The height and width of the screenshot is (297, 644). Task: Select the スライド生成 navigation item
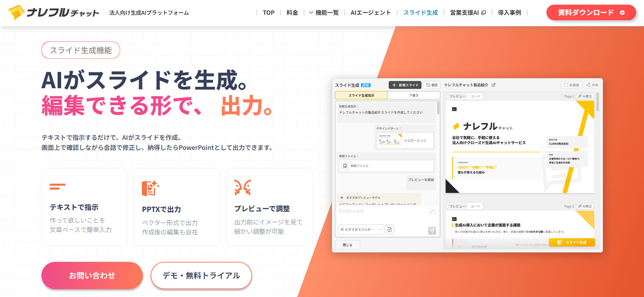tap(421, 12)
